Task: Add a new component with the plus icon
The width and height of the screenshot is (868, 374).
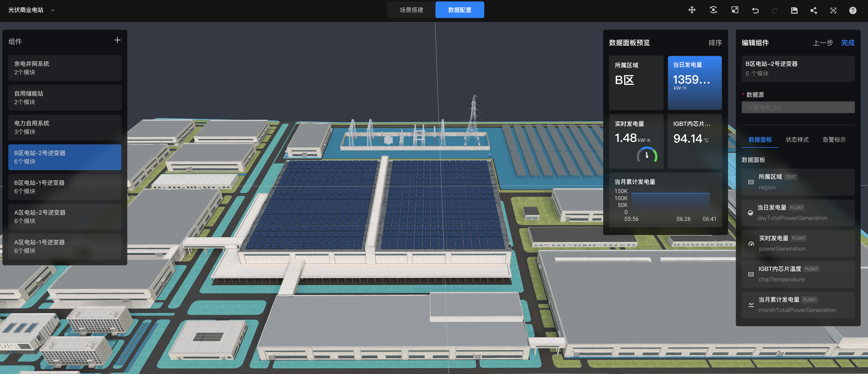Action: pyautogui.click(x=117, y=40)
